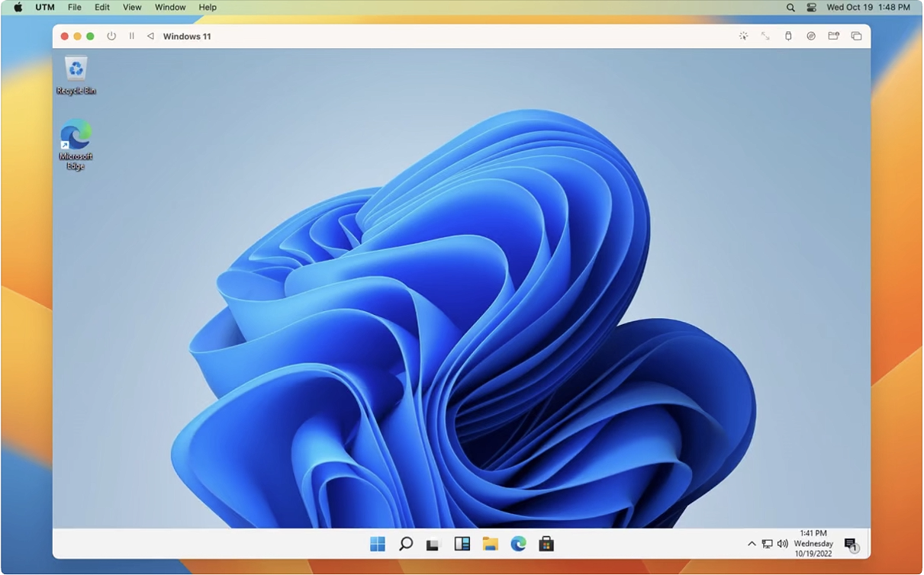
Task: Open the Window menu in macOS menu bar
Action: point(170,7)
